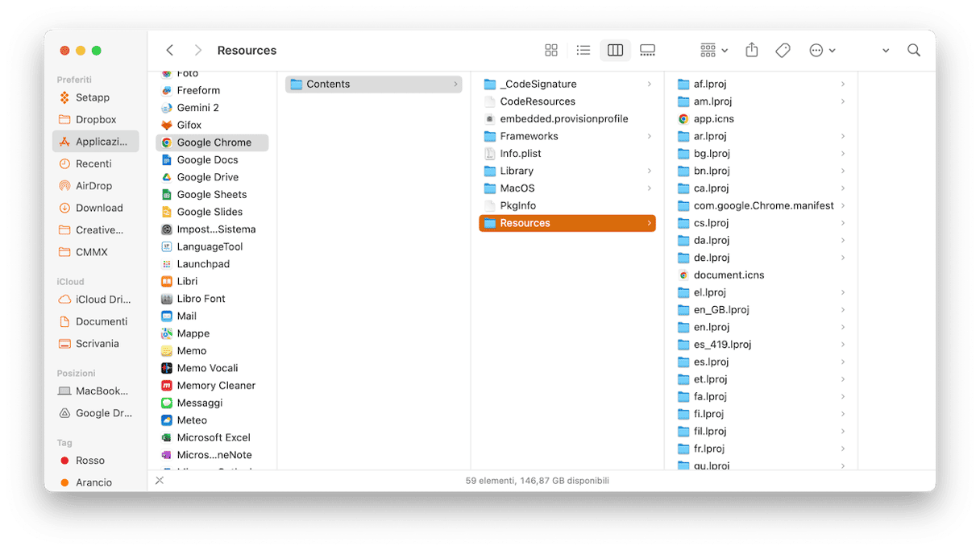
Task: Select Applicazioni in the sidebar
Action: (x=95, y=142)
